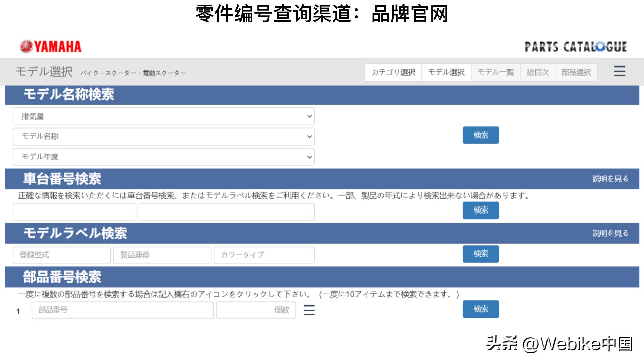Click 検索 button for model name search
Viewport: 644px width, 362px height.
point(481,135)
